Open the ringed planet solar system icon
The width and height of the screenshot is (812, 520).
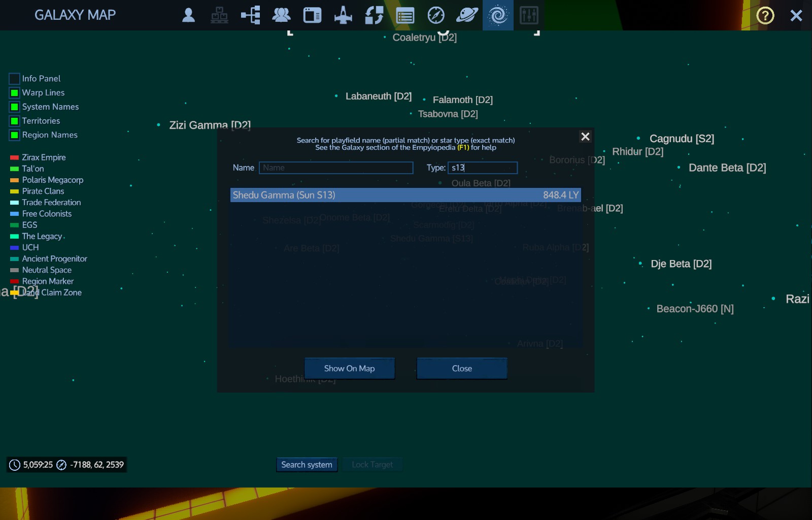coord(467,15)
